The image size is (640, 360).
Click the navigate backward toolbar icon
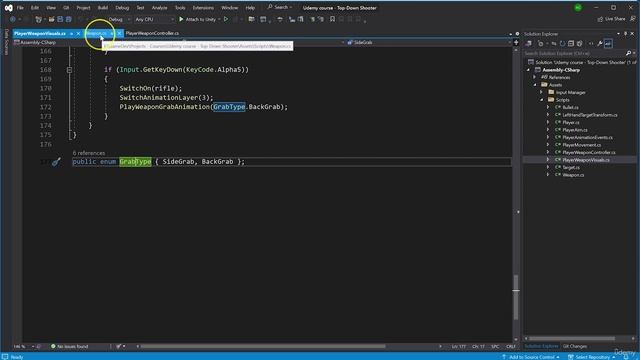click(x=13, y=19)
